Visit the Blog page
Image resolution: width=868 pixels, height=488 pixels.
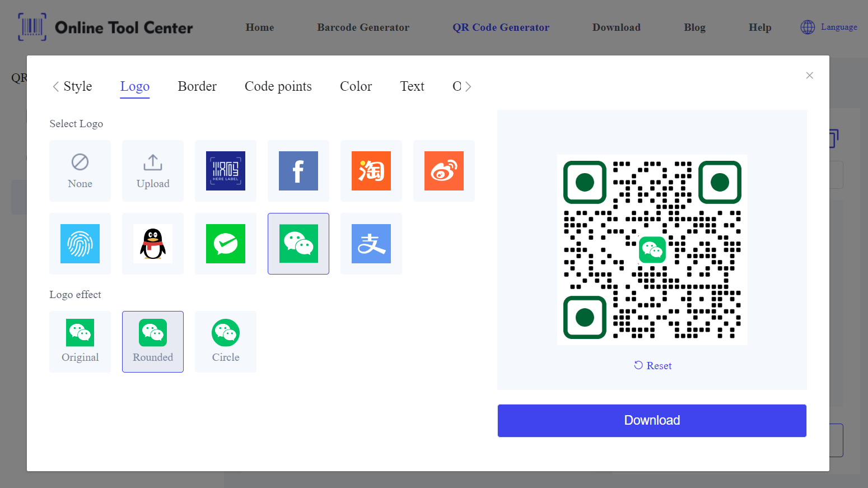694,27
